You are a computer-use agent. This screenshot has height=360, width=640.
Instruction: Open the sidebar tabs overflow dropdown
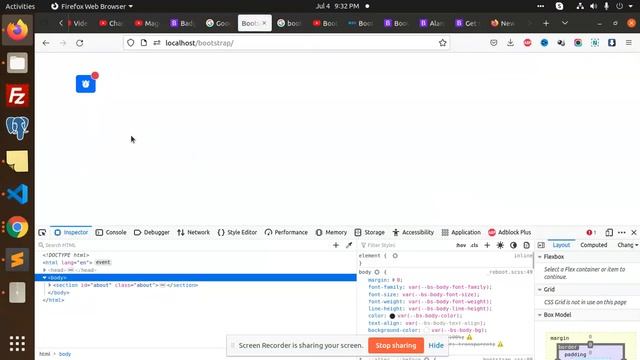[636, 245]
